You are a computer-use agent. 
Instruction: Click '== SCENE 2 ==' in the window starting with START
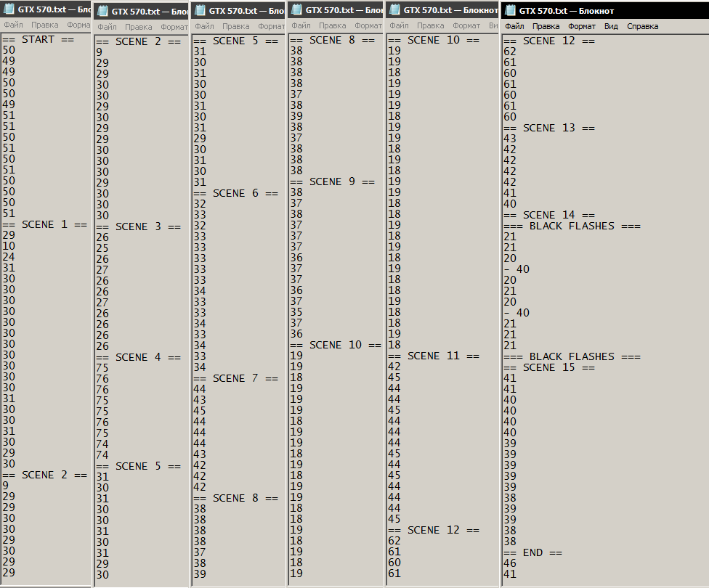pos(45,475)
